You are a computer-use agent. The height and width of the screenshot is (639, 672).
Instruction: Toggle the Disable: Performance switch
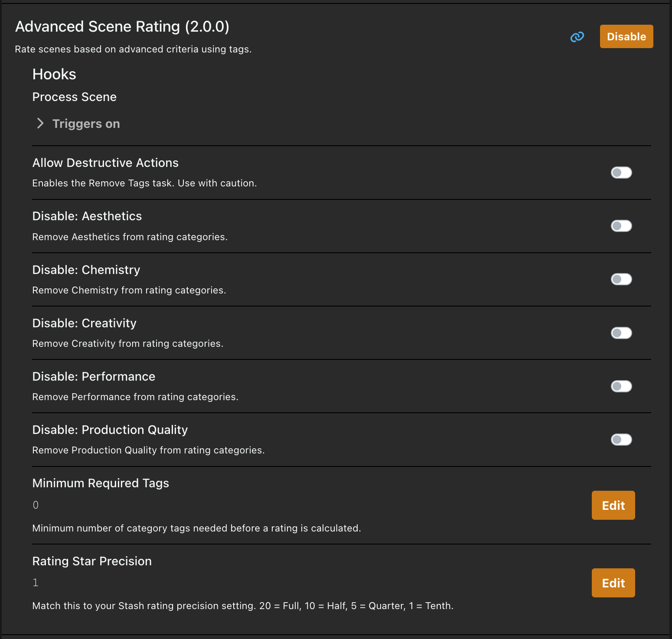(621, 386)
